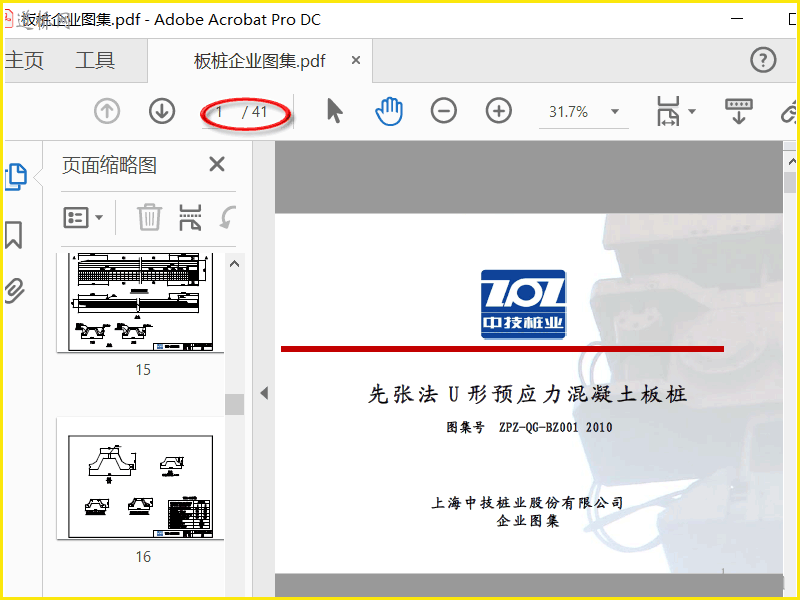Click the scrolling mode toolbar icon
The height and width of the screenshot is (600, 800).
pos(738,111)
